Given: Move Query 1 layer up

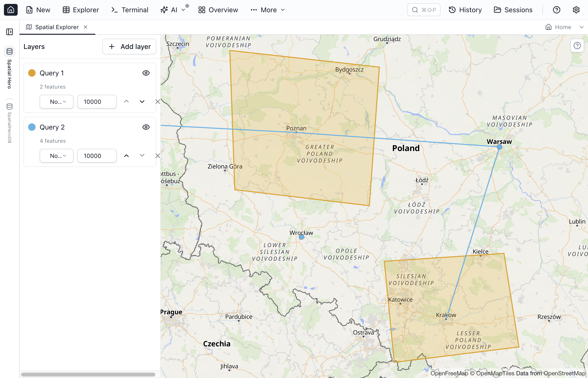Looking at the screenshot, I should 126,101.
